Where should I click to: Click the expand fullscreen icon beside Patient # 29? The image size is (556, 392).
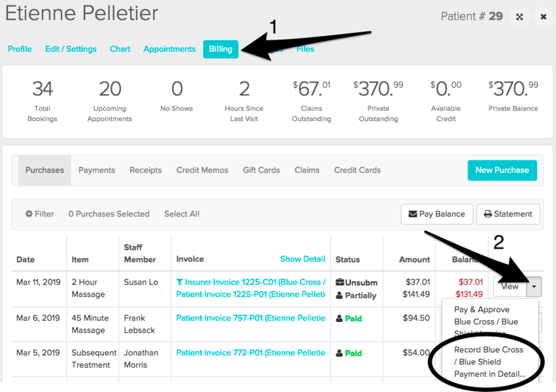point(519,16)
